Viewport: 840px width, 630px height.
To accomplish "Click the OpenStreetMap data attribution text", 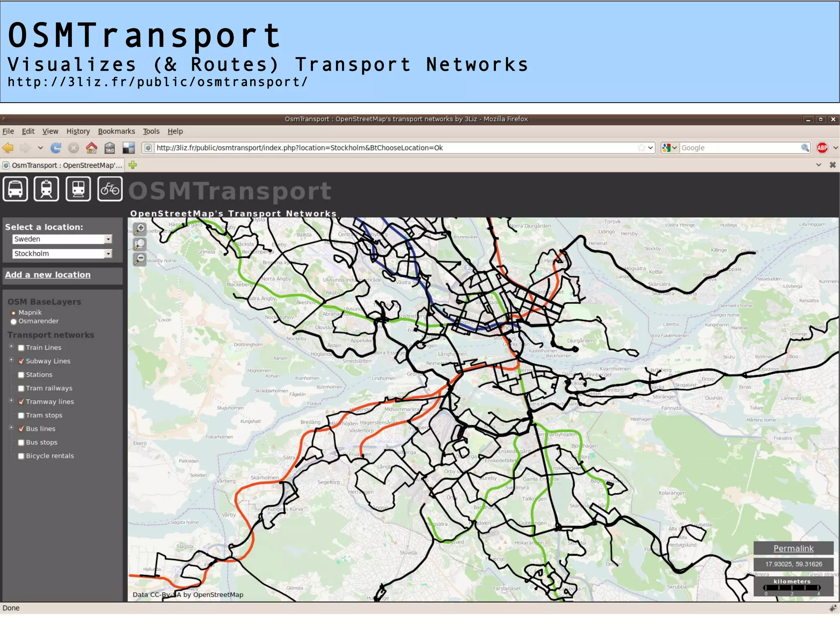I will pyautogui.click(x=188, y=595).
